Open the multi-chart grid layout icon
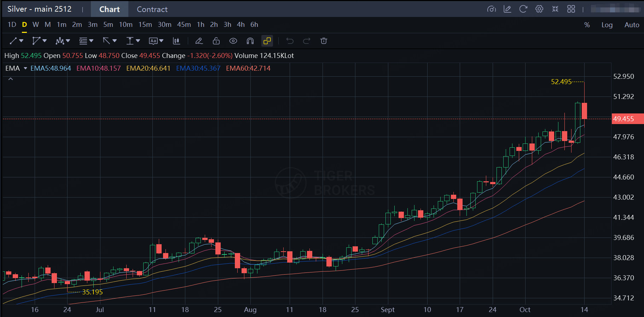This screenshot has height=317, width=644. point(571,9)
